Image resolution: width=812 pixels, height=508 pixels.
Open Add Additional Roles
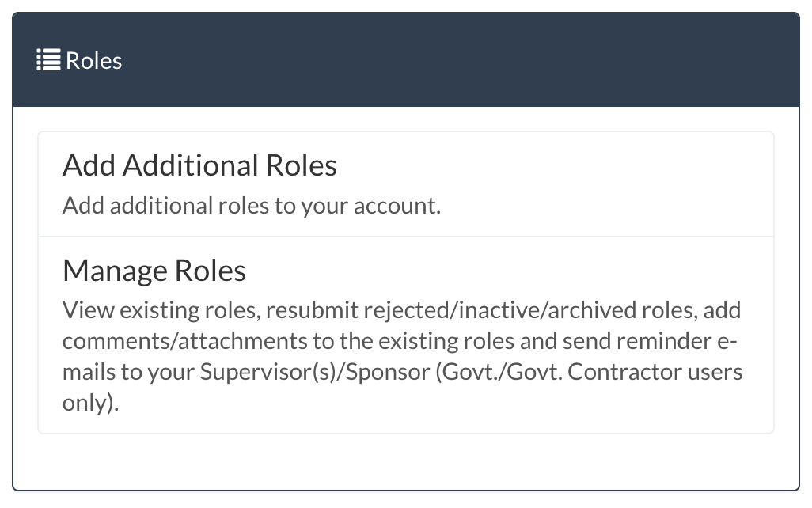pyautogui.click(x=199, y=166)
